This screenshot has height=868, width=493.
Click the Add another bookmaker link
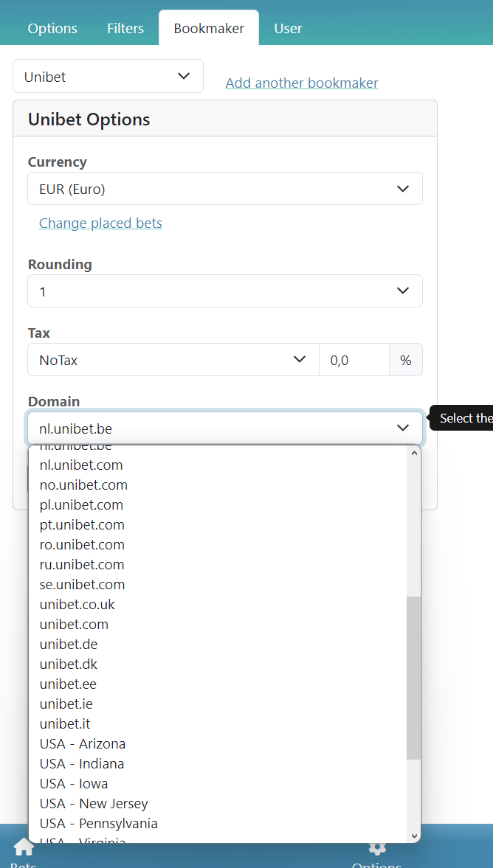(302, 83)
